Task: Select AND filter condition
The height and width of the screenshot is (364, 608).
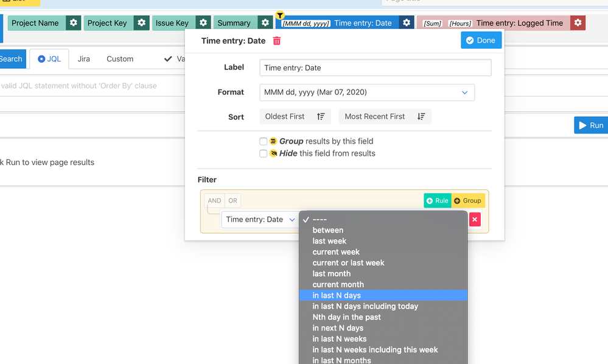Action: (x=214, y=200)
